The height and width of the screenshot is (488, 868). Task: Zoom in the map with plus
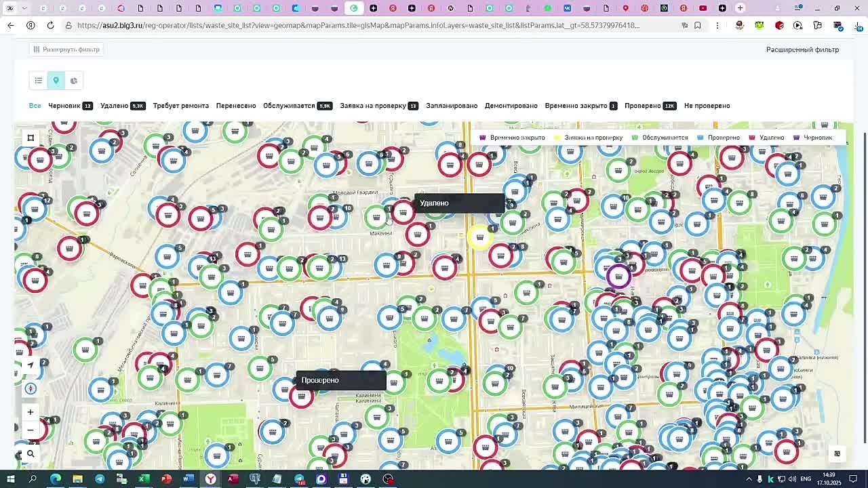(31, 412)
